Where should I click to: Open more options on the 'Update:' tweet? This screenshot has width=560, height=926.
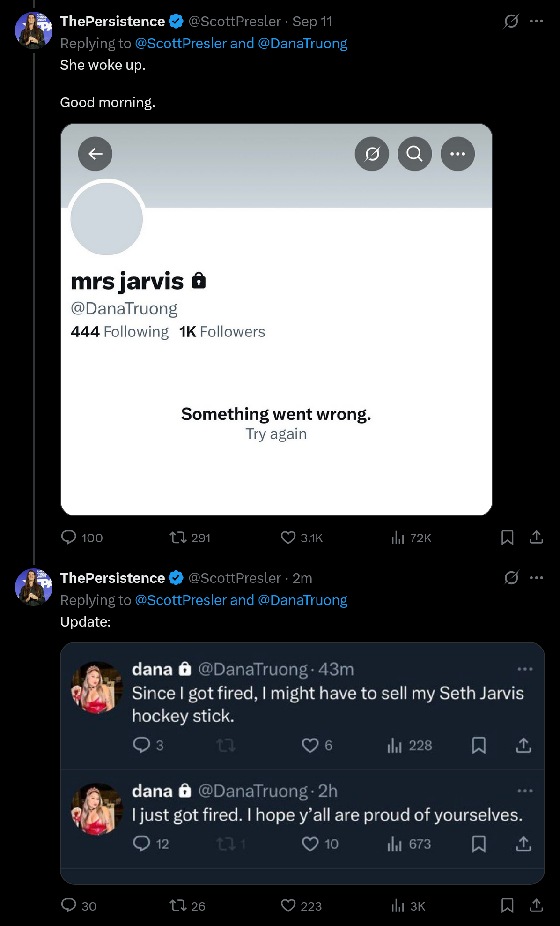click(x=536, y=578)
